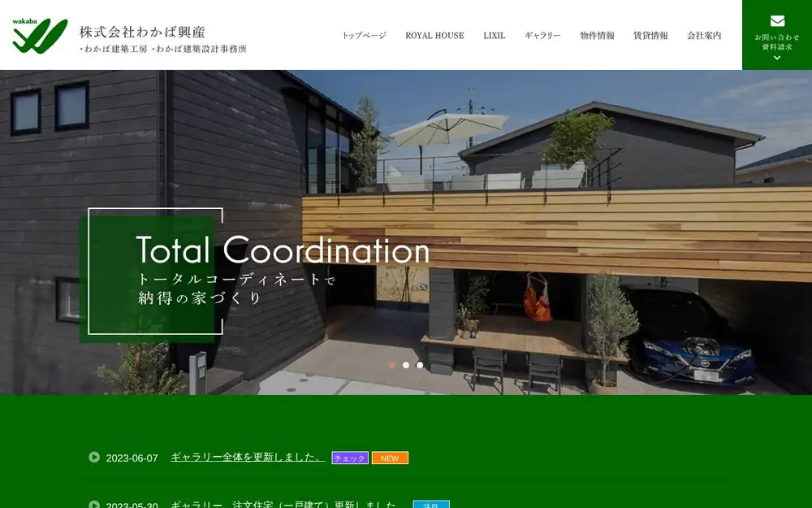Image resolution: width=812 pixels, height=508 pixels.
Task: Open the ROYAL HOUSE menu item
Action: click(x=434, y=35)
